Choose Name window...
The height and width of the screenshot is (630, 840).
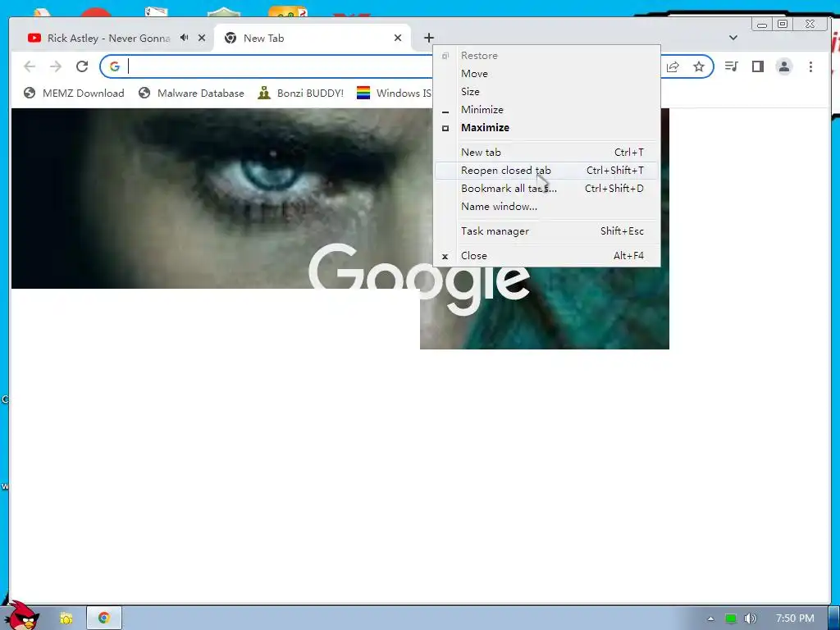pyautogui.click(x=546, y=206)
